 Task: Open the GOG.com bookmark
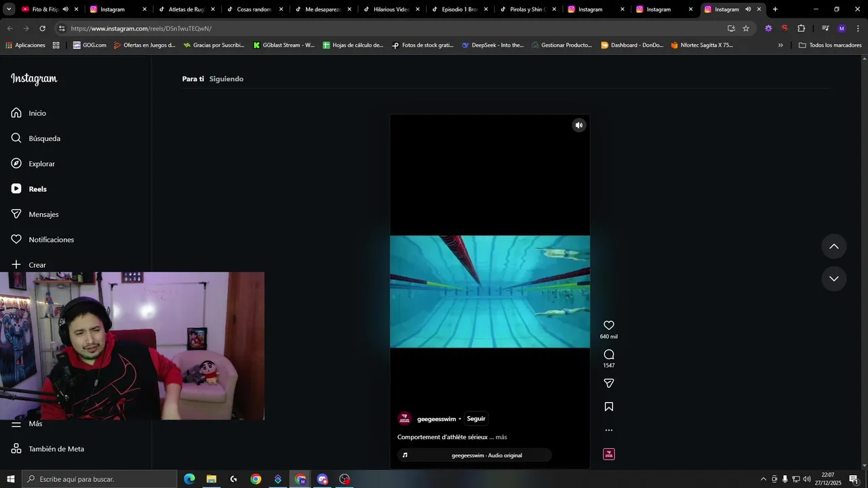coord(90,45)
